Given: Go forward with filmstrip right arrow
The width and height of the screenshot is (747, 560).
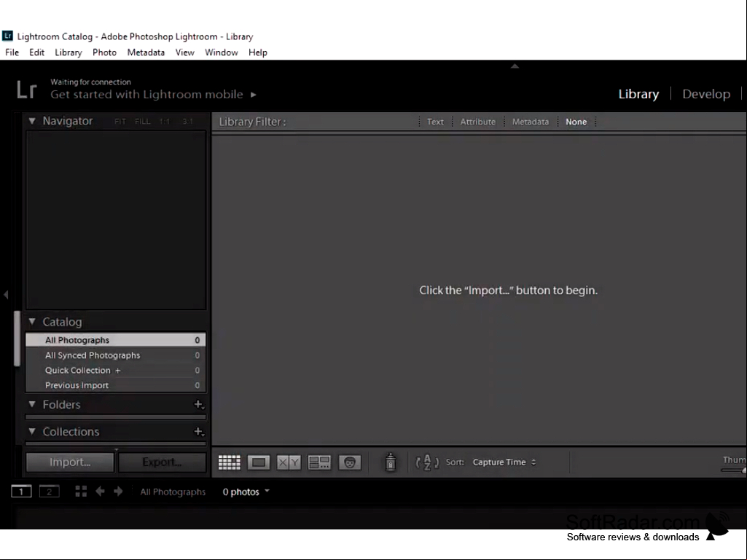Looking at the screenshot, I should pyautogui.click(x=118, y=492).
